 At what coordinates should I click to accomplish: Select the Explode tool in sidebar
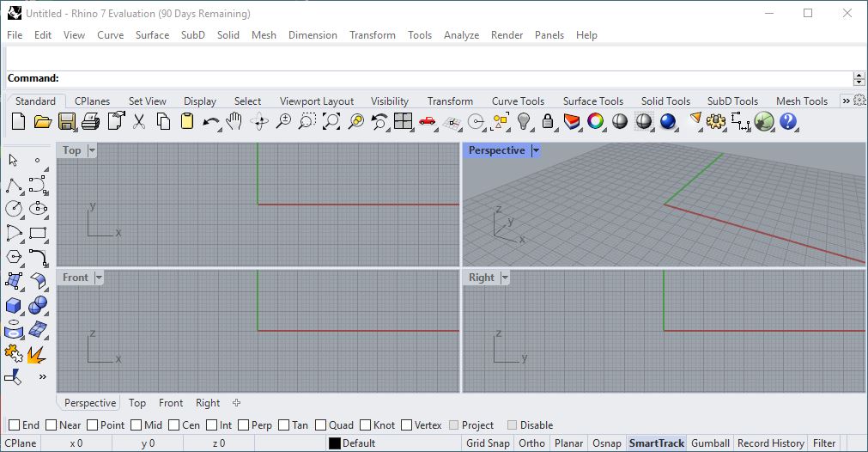(37, 355)
